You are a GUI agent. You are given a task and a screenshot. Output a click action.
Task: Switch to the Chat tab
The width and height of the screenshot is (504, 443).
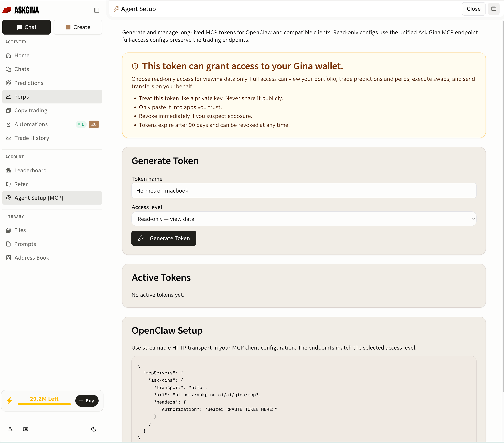26,27
